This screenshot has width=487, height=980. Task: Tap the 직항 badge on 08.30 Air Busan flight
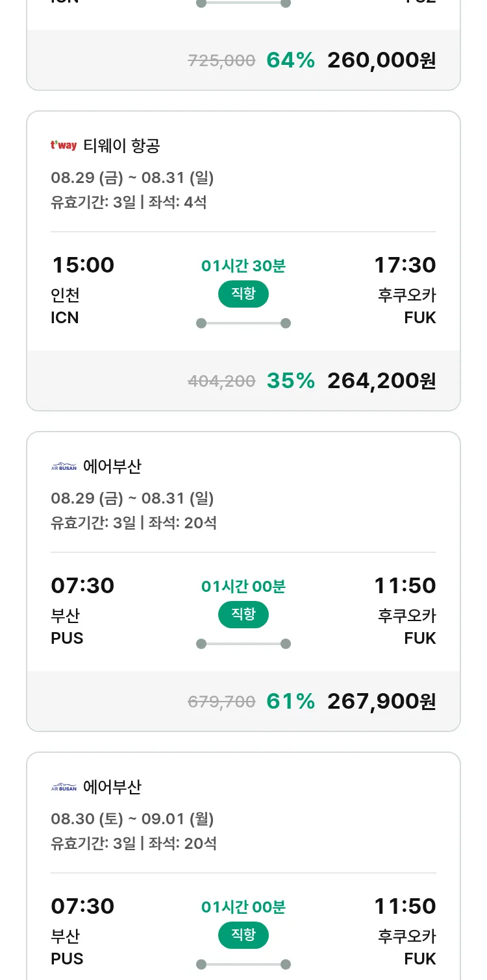tap(243, 935)
